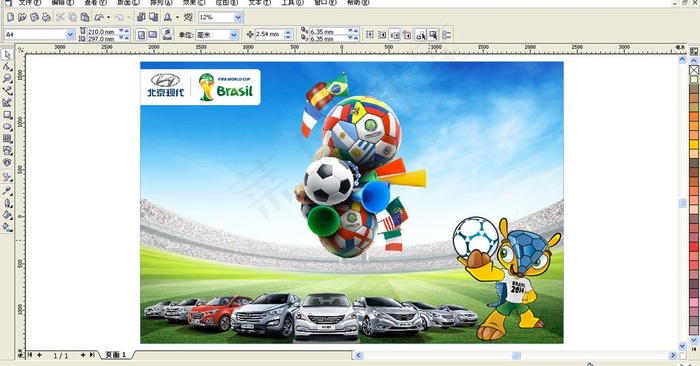The image size is (700, 366).
Task: Select the Rectangle tool
Action: [x=7, y=115]
